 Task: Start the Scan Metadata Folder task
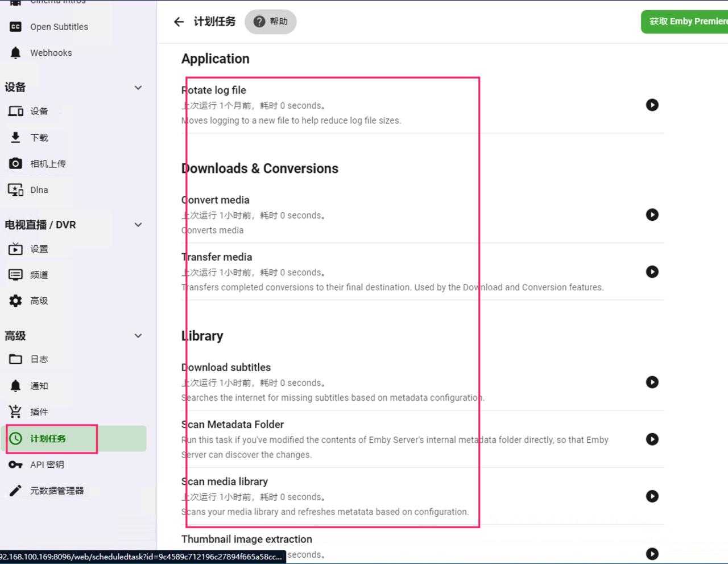coord(652,439)
